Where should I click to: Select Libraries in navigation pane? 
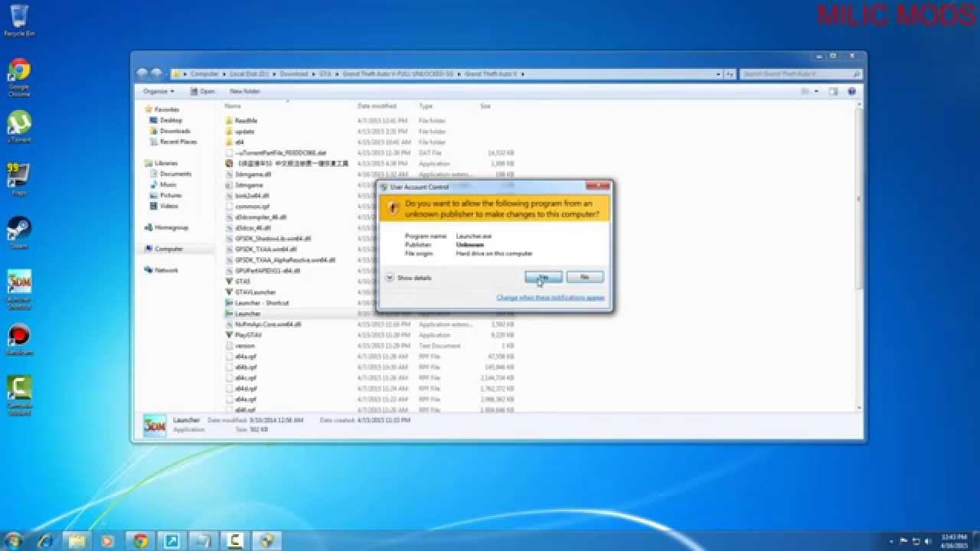(x=161, y=163)
